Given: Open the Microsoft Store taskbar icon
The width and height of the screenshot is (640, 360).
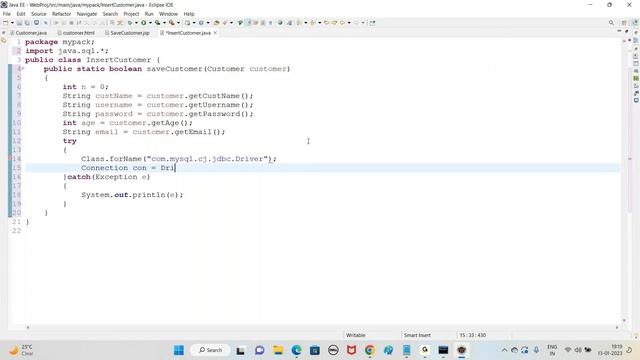Looking at the screenshot, I should (x=315, y=350).
